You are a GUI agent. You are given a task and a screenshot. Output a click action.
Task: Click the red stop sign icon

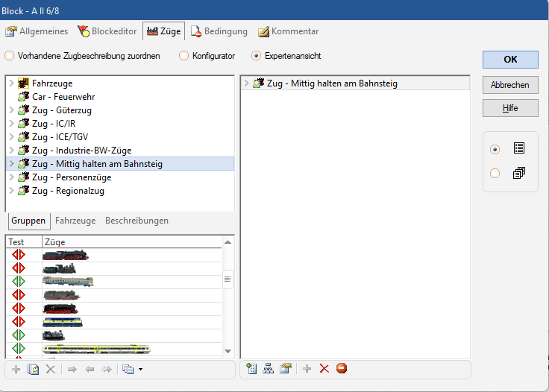(x=342, y=369)
